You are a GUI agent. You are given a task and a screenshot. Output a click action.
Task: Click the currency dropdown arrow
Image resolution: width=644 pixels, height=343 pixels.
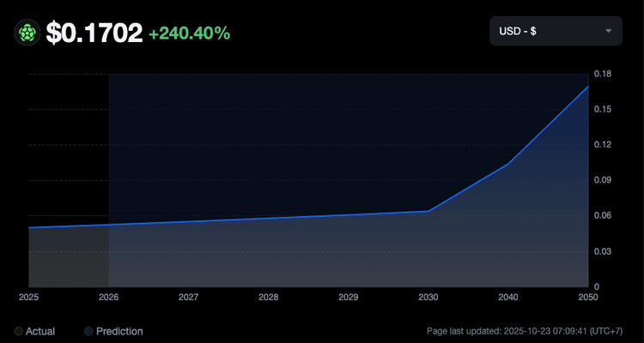point(609,31)
